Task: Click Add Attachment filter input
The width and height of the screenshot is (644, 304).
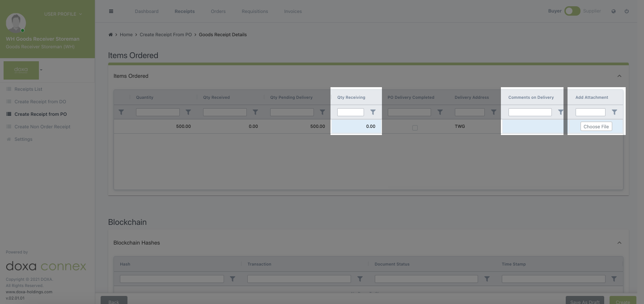Action: pos(590,112)
